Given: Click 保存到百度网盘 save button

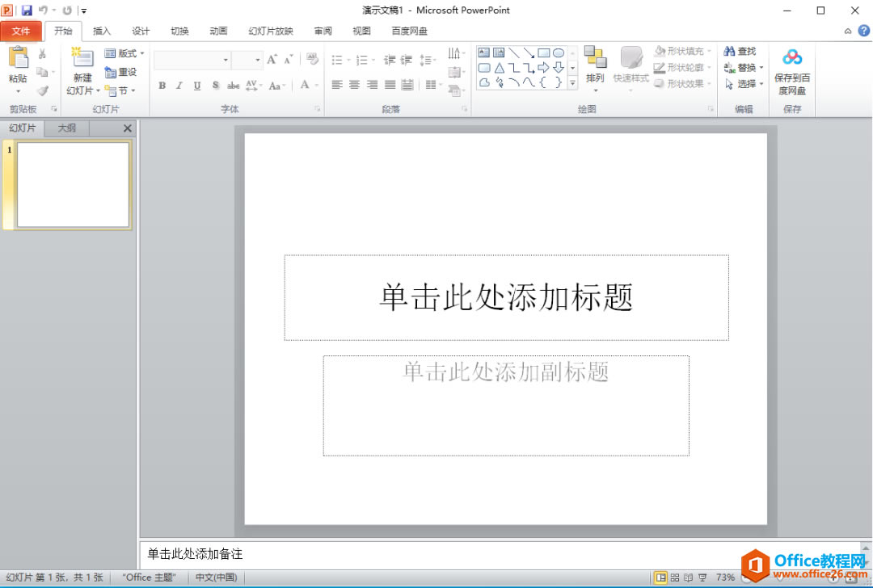Looking at the screenshot, I should tap(792, 73).
